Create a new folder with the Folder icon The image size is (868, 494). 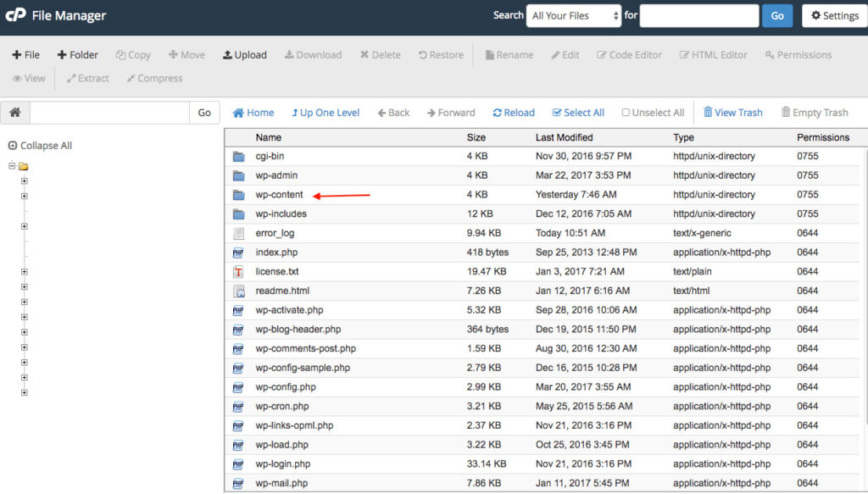coord(77,54)
